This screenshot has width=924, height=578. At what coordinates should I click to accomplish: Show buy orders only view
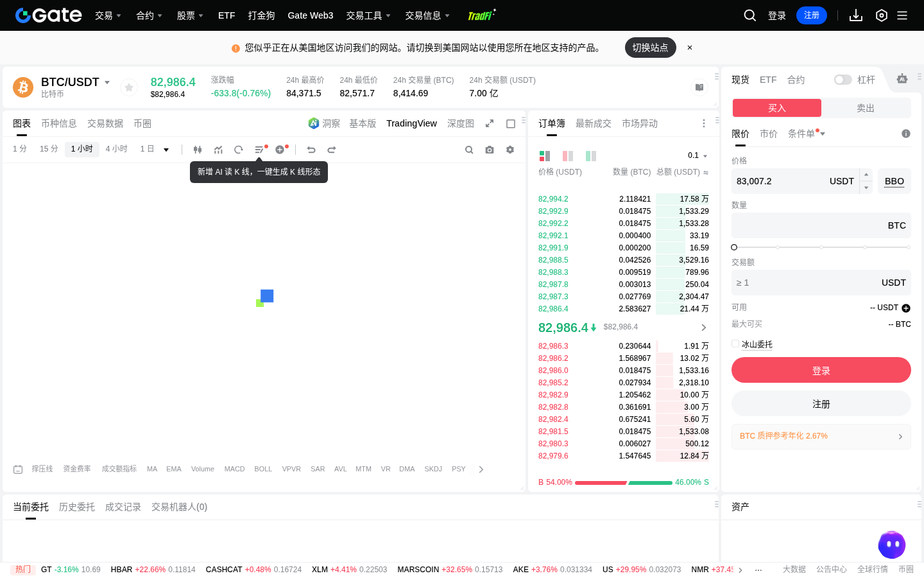[x=591, y=155]
